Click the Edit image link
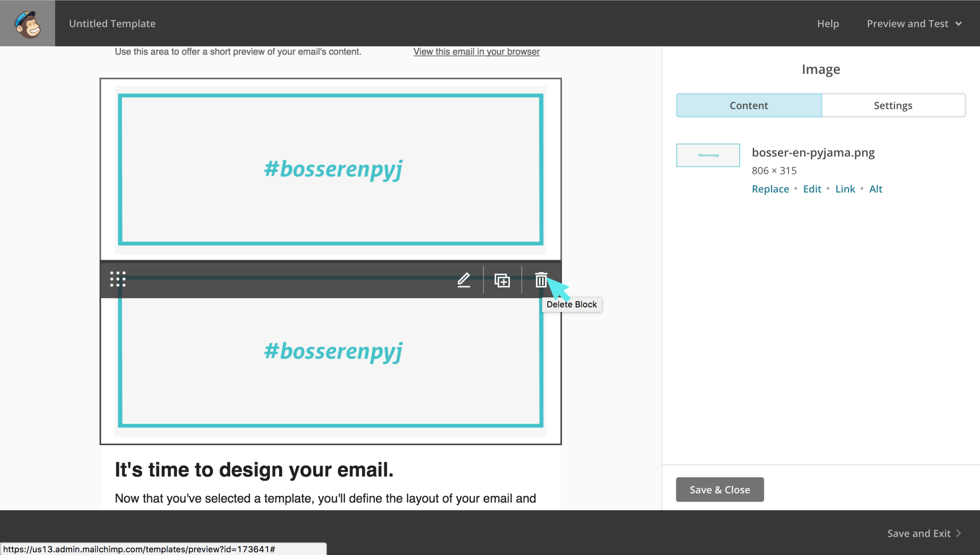The height and width of the screenshot is (555, 980). click(x=812, y=189)
